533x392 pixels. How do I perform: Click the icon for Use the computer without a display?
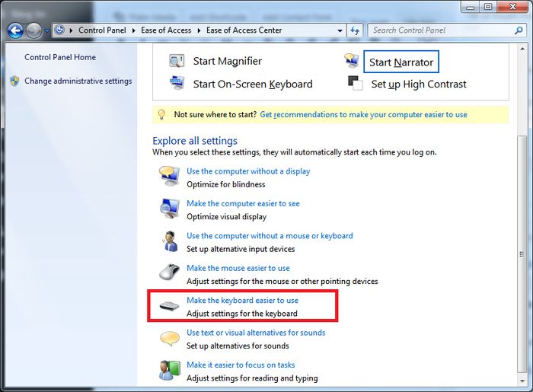[x=169, y=177]
